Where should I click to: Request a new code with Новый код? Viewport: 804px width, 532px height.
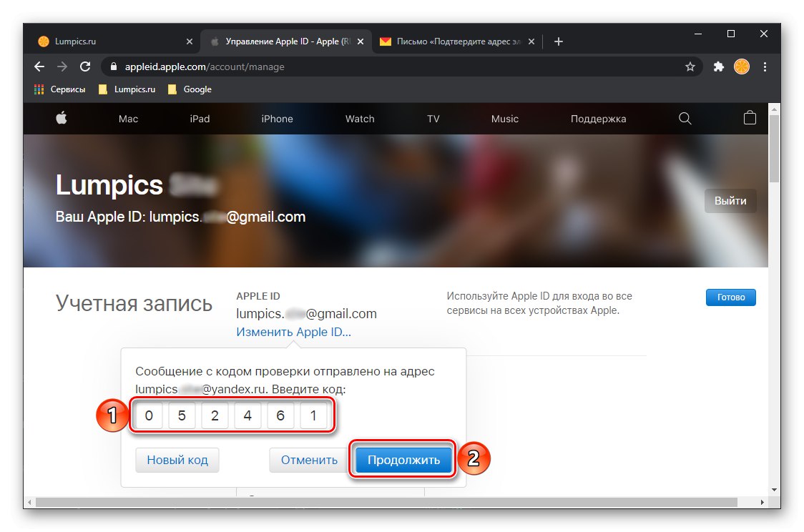pos(177,460)
